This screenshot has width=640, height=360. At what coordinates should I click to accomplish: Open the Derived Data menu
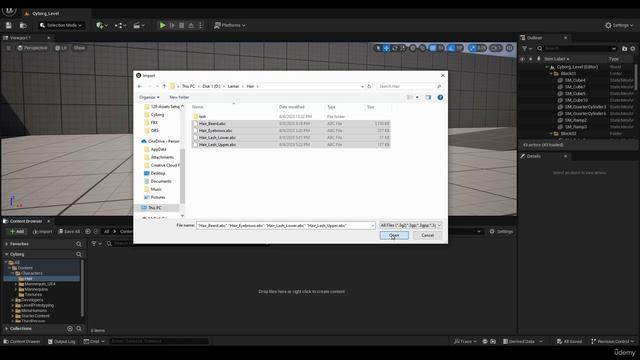(522, 341)
